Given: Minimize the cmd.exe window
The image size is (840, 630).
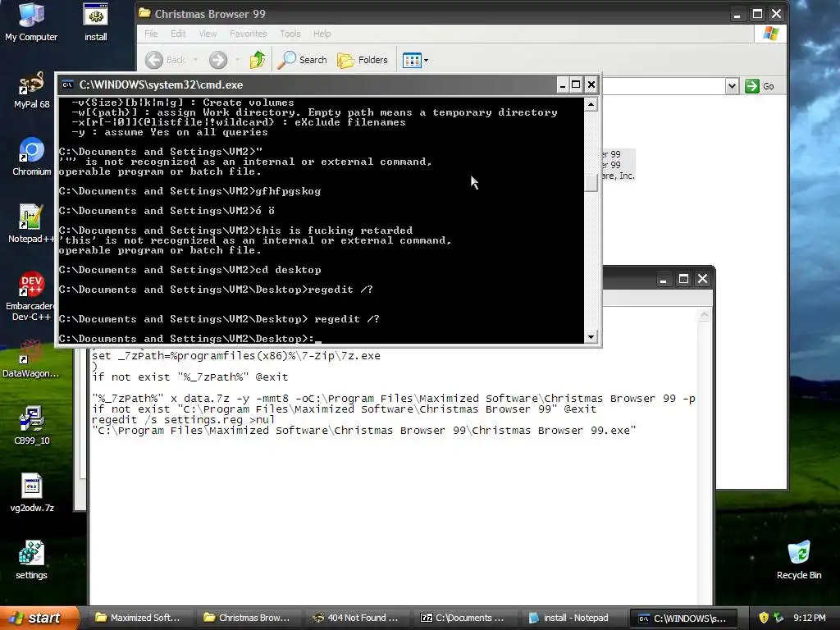Looking at the screenshot, I should 563,84.
